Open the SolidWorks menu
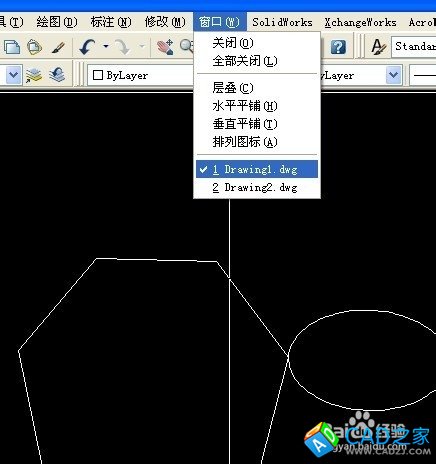Image resolution: width=436 pixels, height=464 pixels. [282, 22]
